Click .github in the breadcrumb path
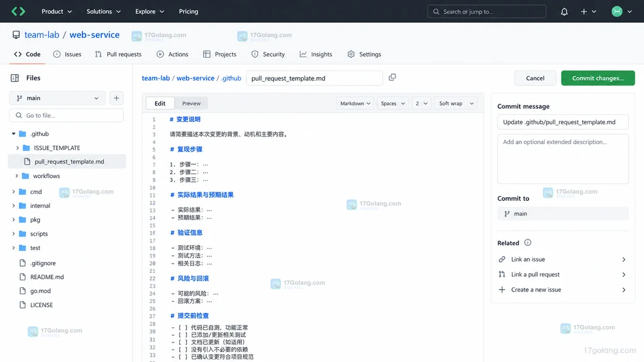Screen dimensions: 644x362 coord(231,78)
